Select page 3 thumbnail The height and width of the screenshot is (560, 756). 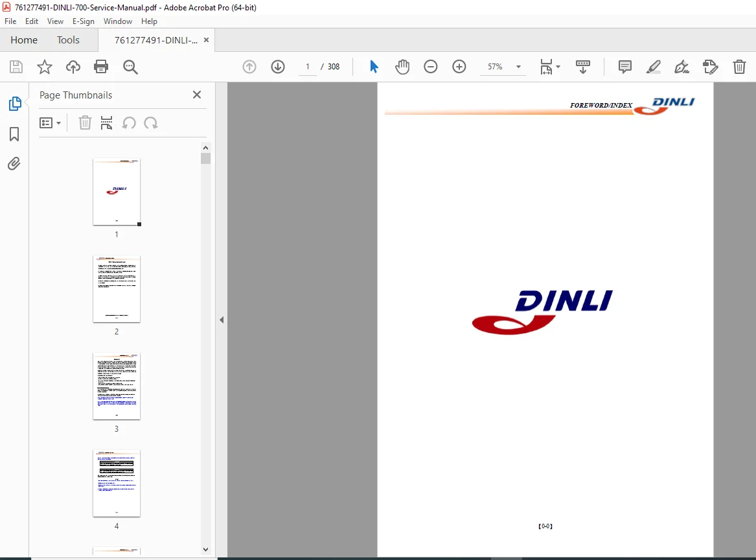117,386
